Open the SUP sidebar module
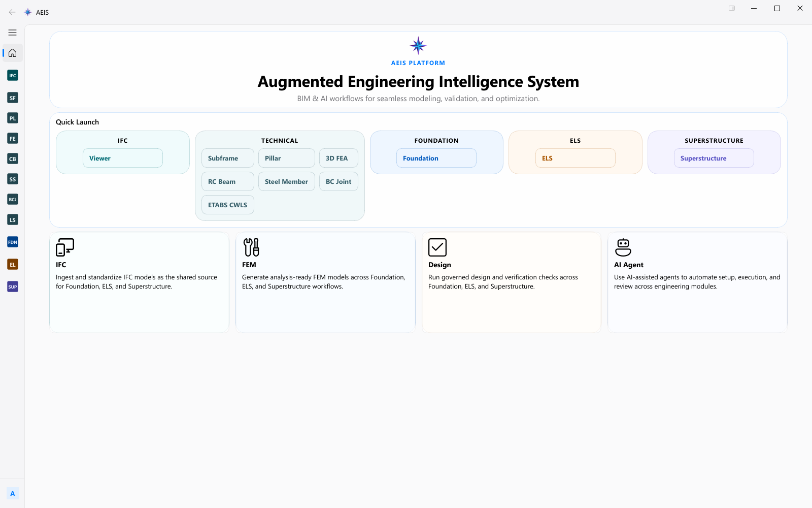This screenshot has height=508, width=812. point(13,287)
